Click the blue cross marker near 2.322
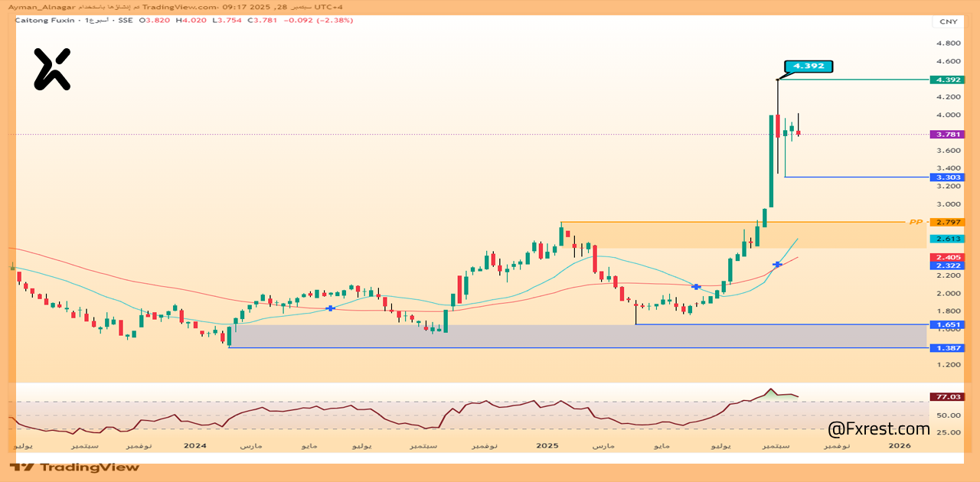980x482 pixels. tap(777, 265)
